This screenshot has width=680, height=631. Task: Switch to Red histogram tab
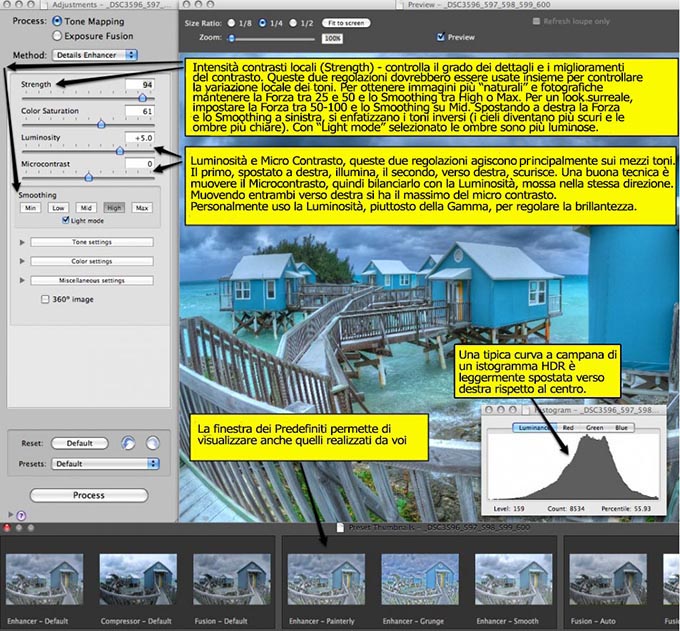[x=568, y=428]
